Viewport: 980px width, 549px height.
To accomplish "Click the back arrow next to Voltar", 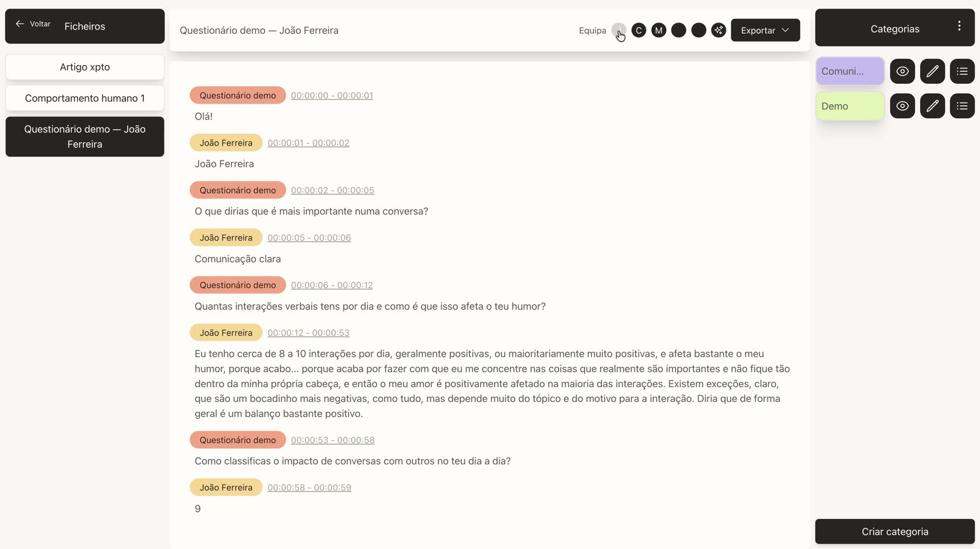I will pyautogui.click(x=20, y=24).
